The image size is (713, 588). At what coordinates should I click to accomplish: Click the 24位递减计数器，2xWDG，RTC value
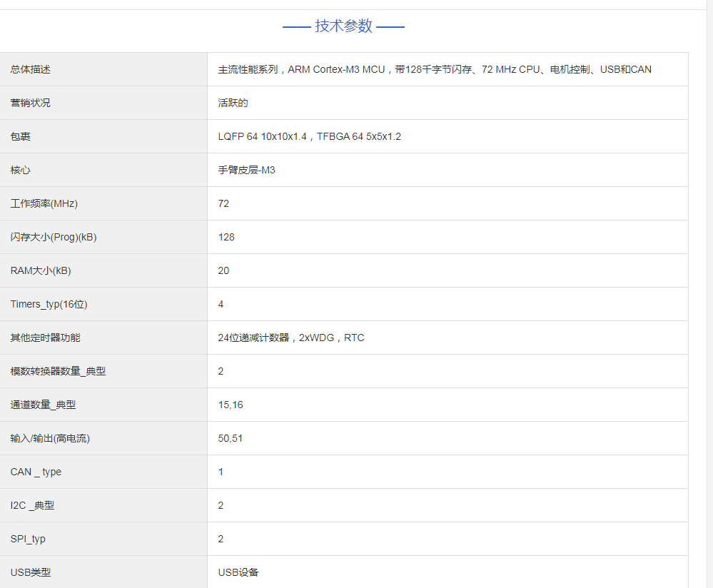click(291, 338)
